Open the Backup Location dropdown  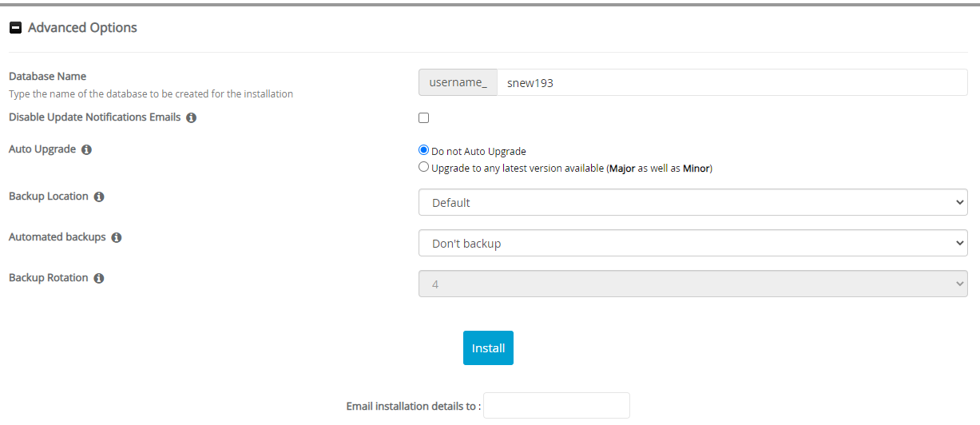[692, 203]
